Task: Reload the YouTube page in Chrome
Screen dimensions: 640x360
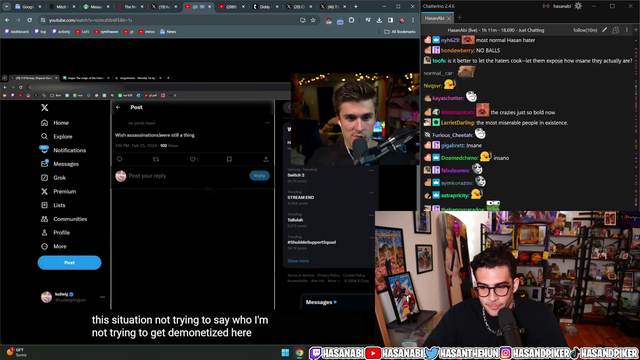Action: (29, 20)
